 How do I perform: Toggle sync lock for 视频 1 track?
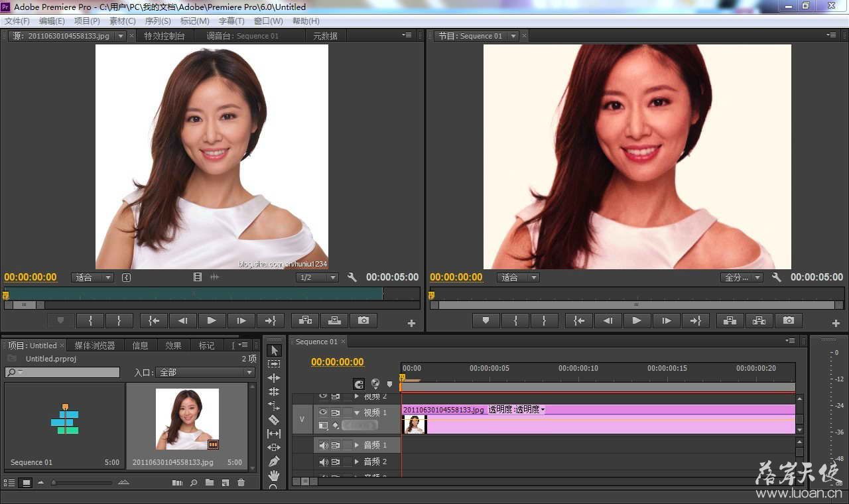336,412
